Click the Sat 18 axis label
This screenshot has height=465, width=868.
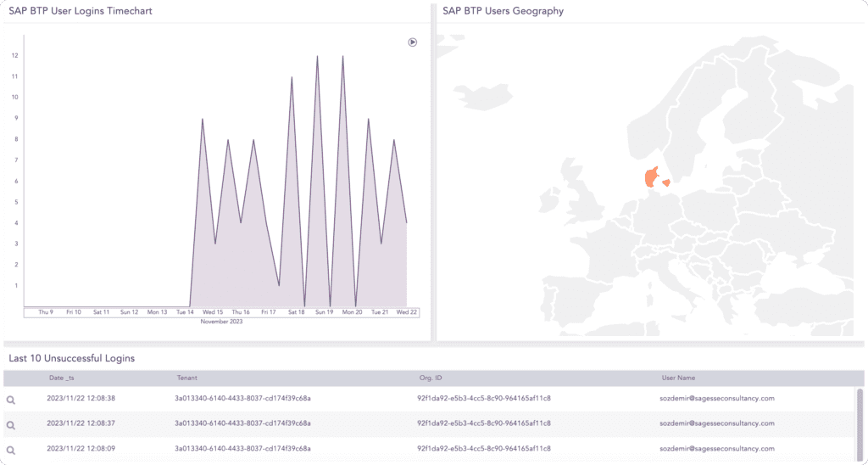coord(296,312)
